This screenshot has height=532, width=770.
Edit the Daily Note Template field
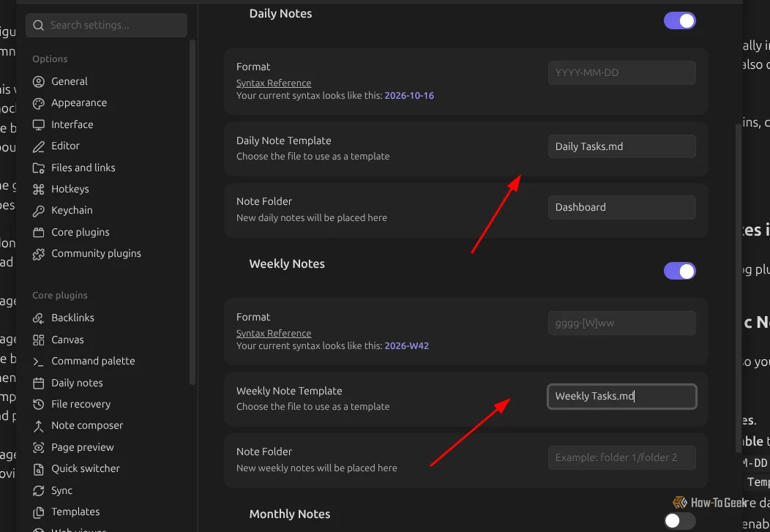pyautogui.click(x=621, y=146)
